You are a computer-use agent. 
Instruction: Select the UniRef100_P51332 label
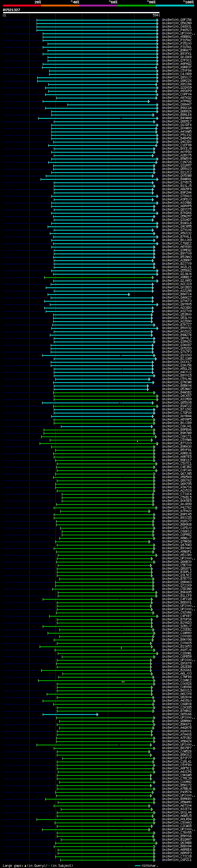point(177,135)
